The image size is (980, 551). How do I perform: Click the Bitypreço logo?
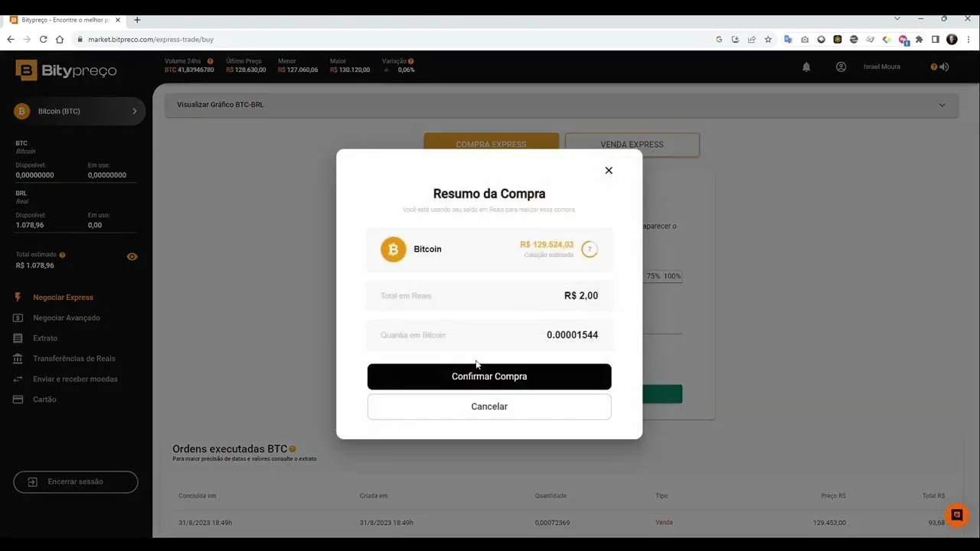tap(66, 70)
